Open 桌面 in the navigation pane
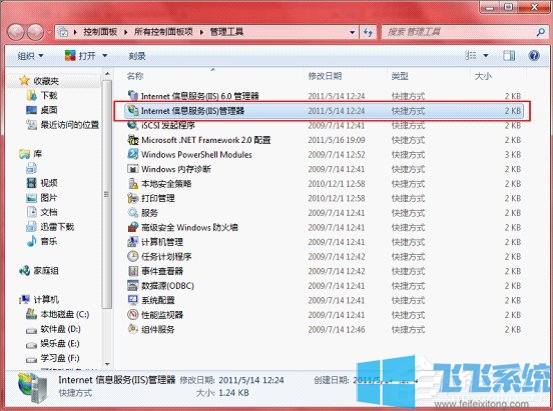 (49, 110)
